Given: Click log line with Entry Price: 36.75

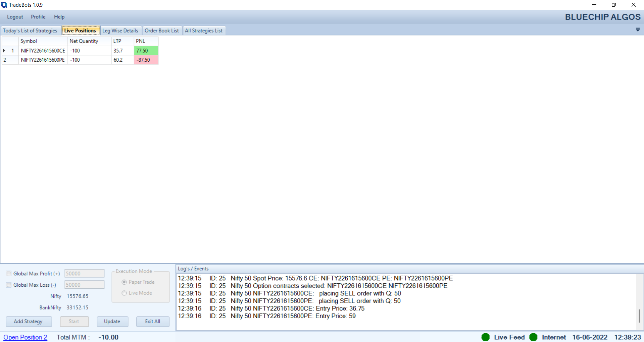Looking at the screenshot, I should (271, 308).
